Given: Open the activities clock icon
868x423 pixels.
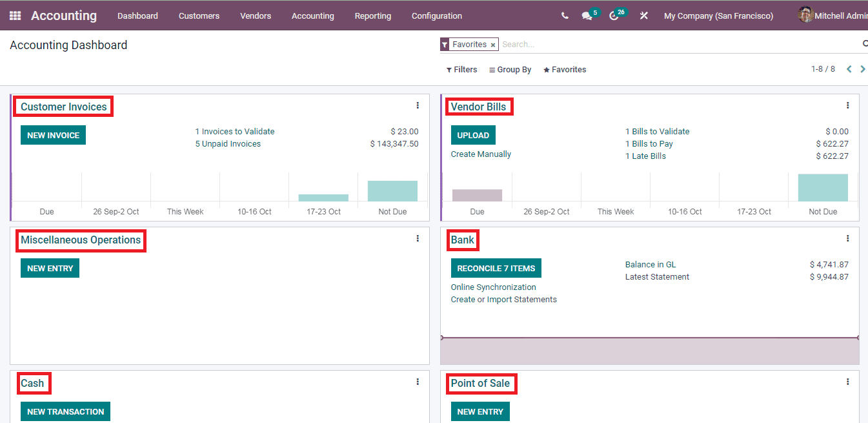Looking at the screenshot, I should 613,15.
